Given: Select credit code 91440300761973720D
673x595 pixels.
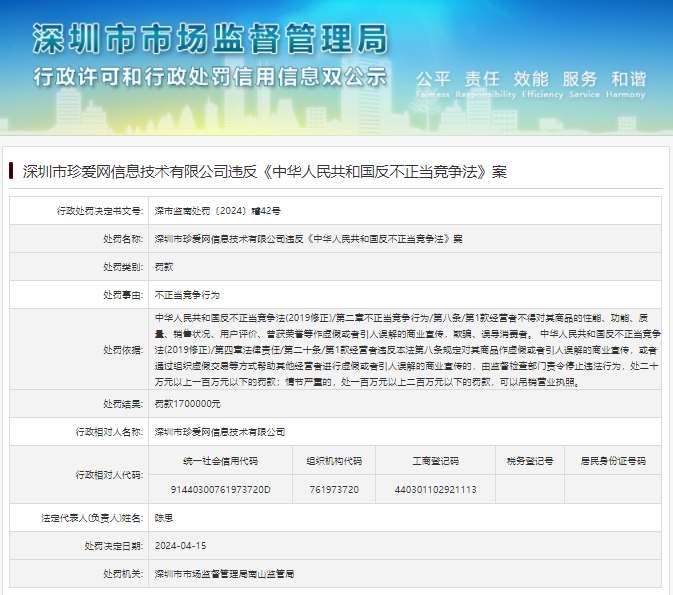Looking at the screenshot, I should click(220, 489).
